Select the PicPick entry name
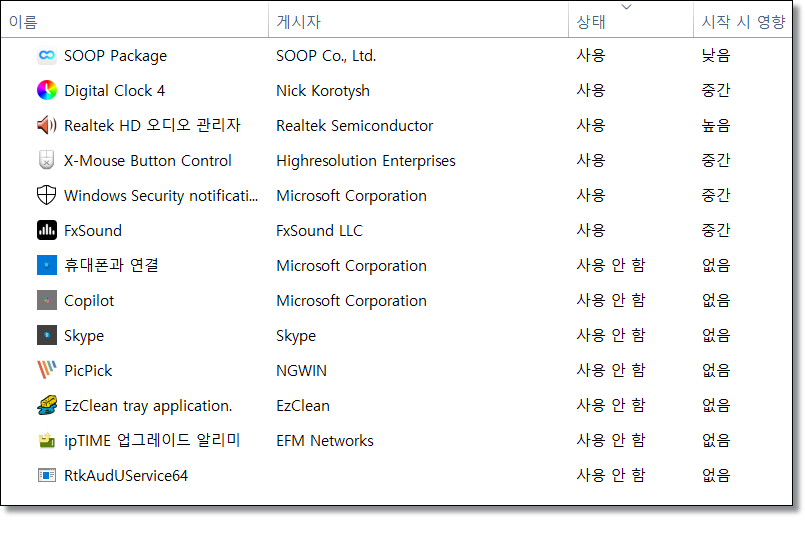This screenshot has width=805, height=533. click(x=88, y=370)
